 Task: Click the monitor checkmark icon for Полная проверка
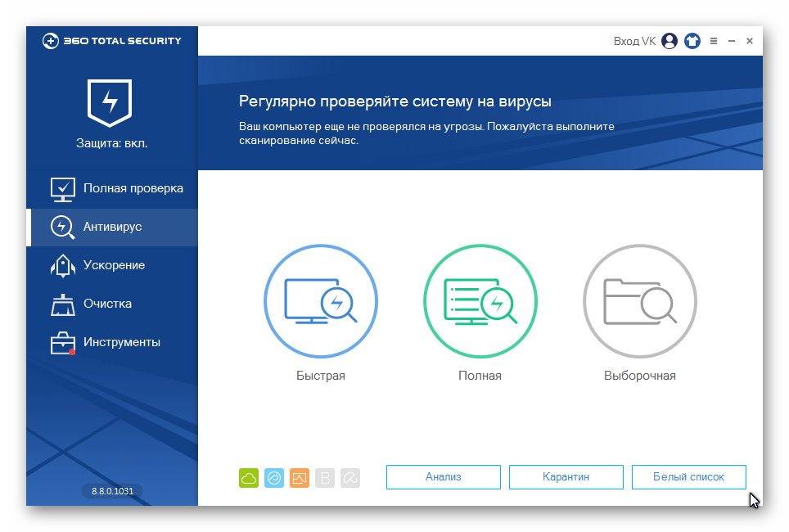(x=63, y=189)
